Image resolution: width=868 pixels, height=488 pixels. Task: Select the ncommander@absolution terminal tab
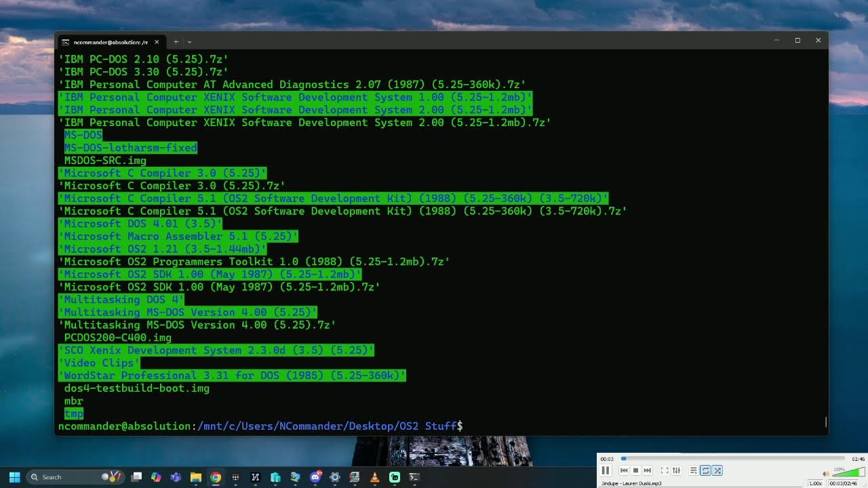click(110, 41)
